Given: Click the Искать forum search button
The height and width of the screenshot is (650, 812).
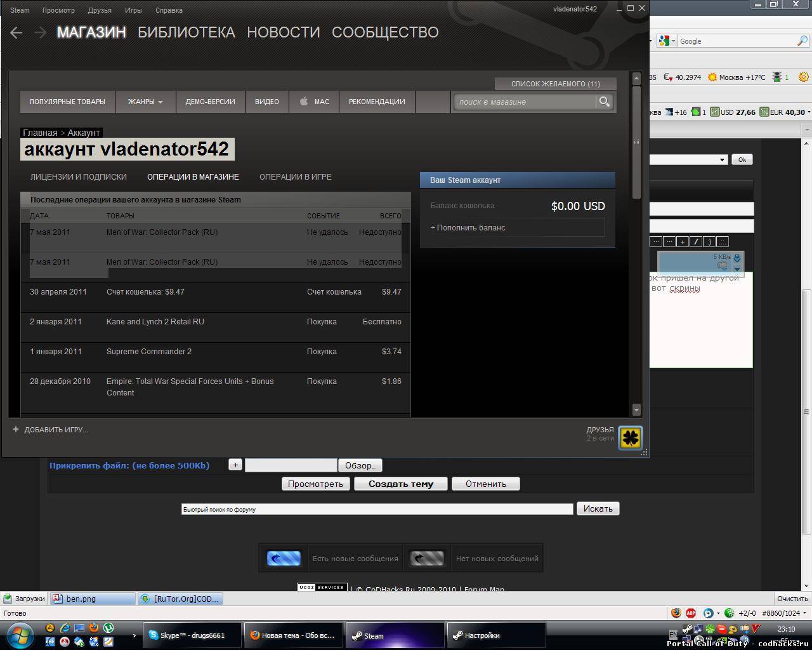Looking at the screenshot, I should click(x=598, y=508).
